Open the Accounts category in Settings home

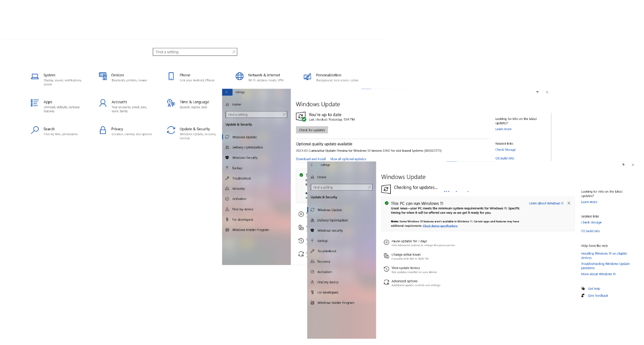click(123, 106)
